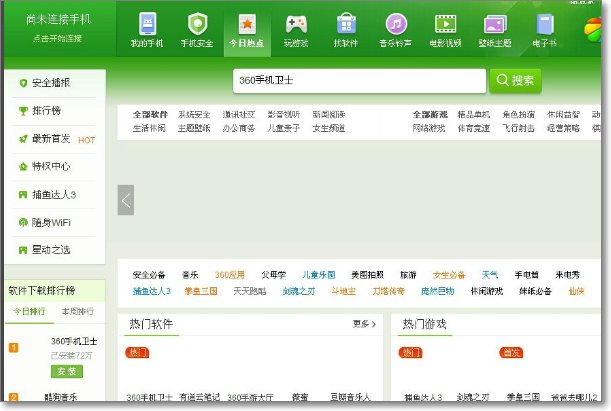Click the 美图拍照 tag
Viewport: 611px width, 411px height.
[367, 275]
